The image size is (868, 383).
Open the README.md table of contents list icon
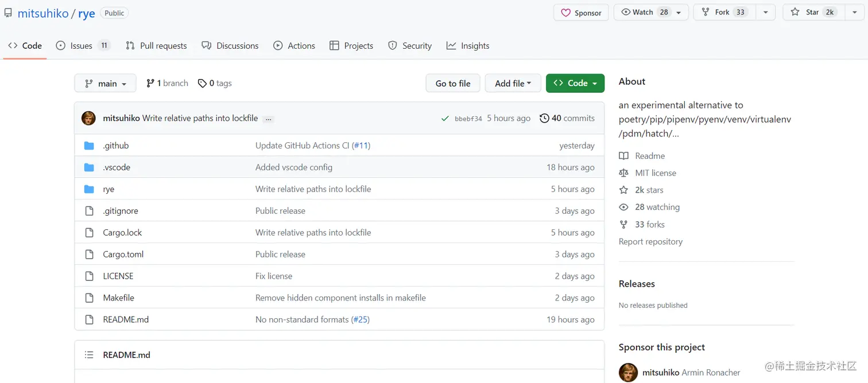tap(89, 355)
